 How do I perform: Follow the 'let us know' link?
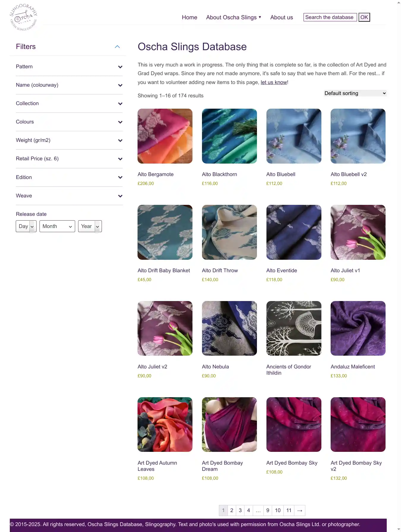[x=274, y=82]
